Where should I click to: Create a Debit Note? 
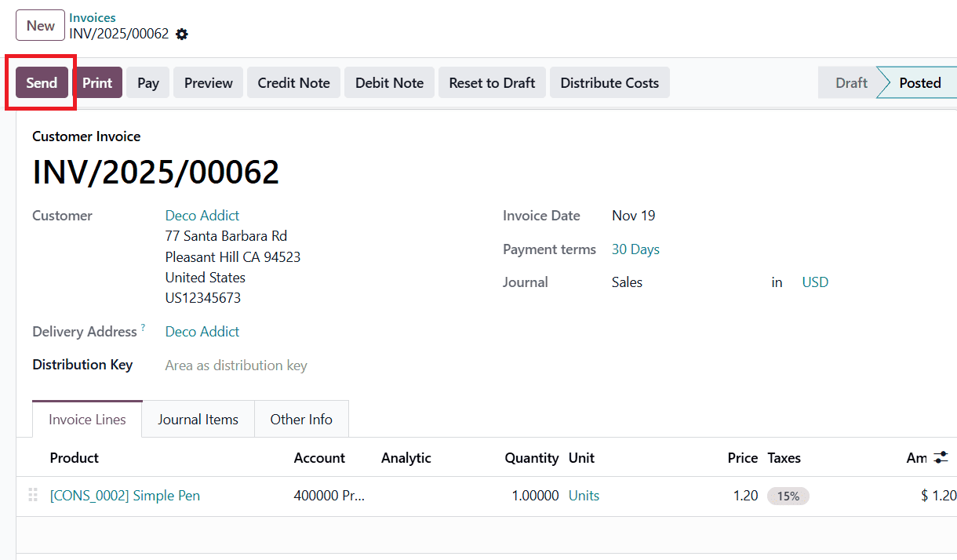(389, 82)
